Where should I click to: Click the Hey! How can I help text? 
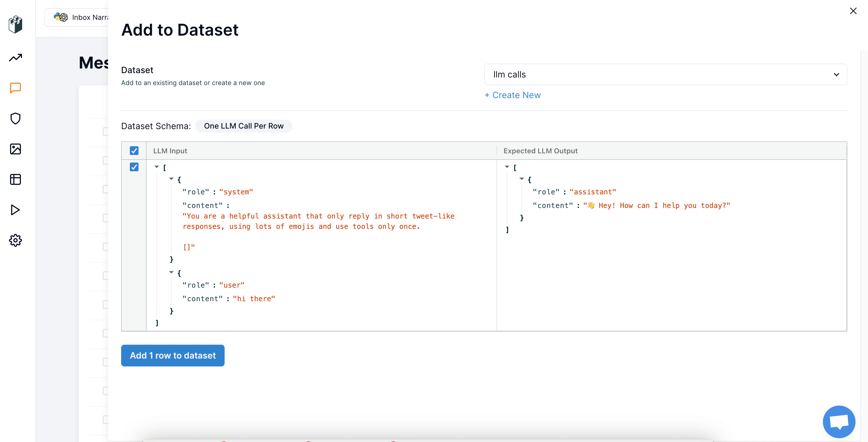point(657,205)
